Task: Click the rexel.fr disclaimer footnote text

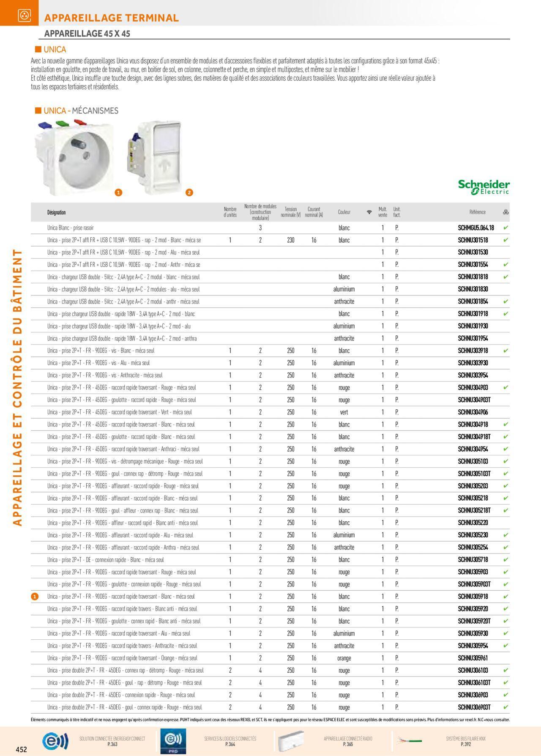Action: click(x=270, y=720)
